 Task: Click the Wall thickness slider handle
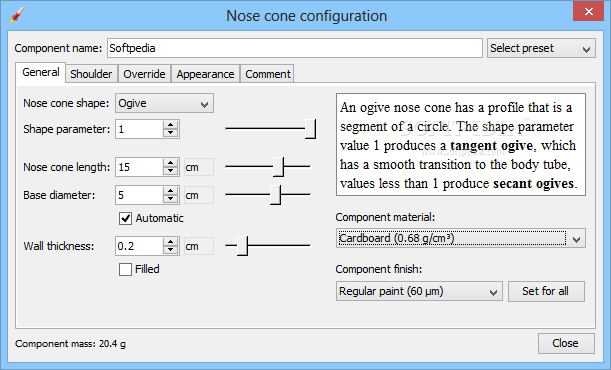242,246
